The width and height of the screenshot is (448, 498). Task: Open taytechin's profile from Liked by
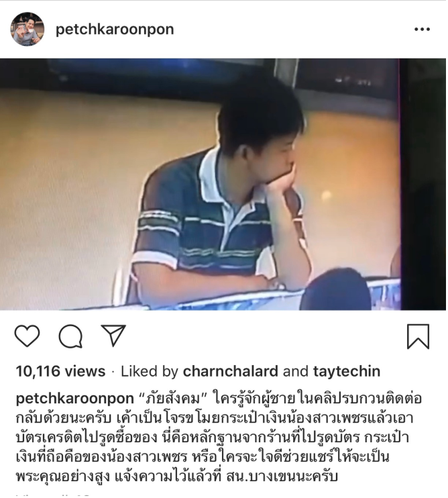coord(347,371)
